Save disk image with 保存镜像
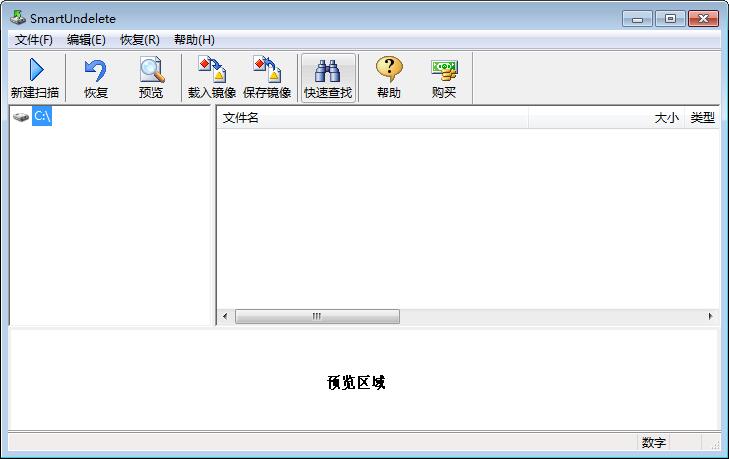Image resolution: width=729 pixels, height=459 pixels. click(267, 78)
